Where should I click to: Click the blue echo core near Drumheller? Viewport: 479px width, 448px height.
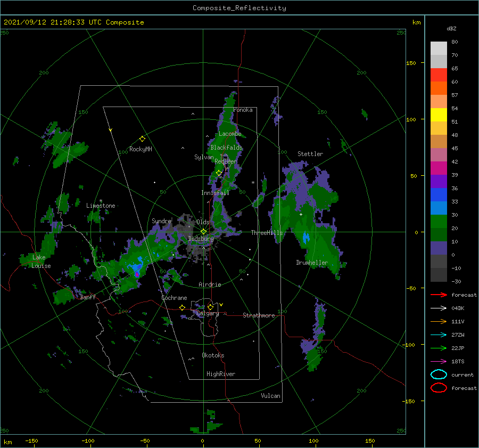[x=306, y=238]
